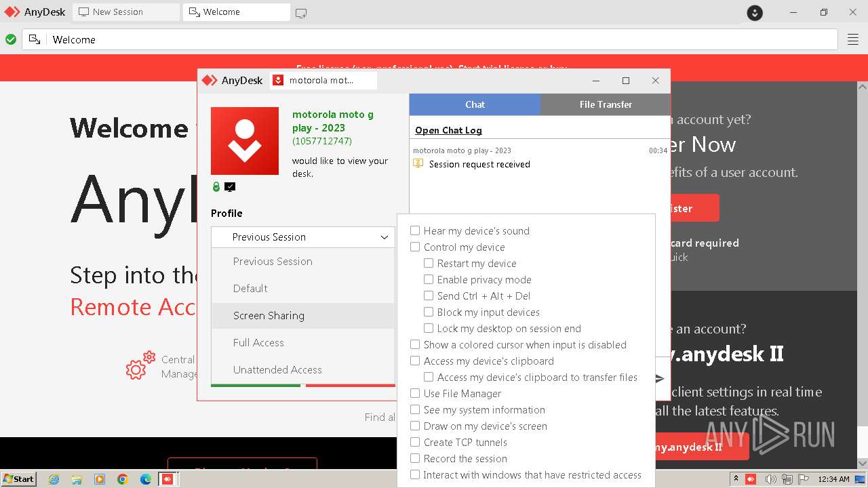
Task: Click the red dismiss bar under profile list
Action: (351, 386)
